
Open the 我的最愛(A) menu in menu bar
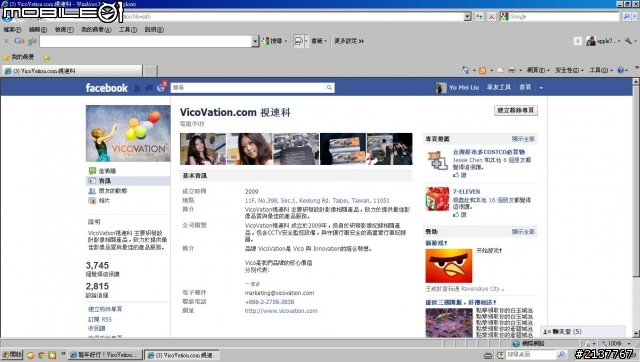[96, 30]
